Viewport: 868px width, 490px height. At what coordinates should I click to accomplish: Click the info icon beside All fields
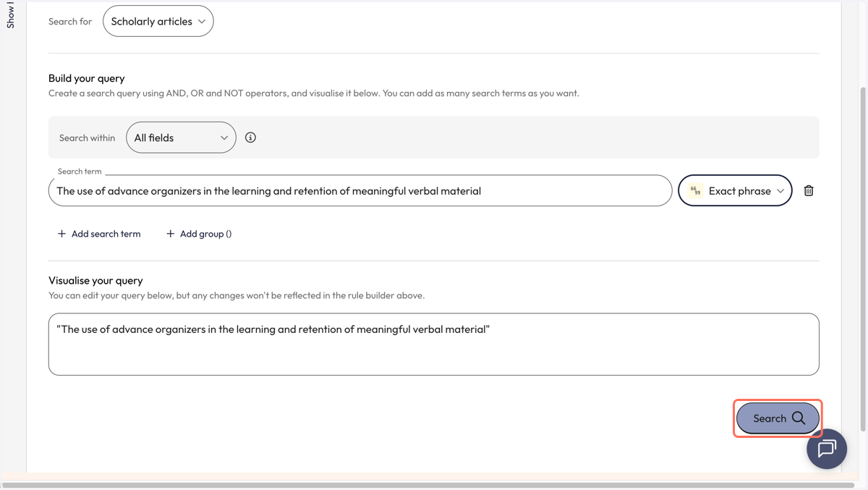pos(250,138)
